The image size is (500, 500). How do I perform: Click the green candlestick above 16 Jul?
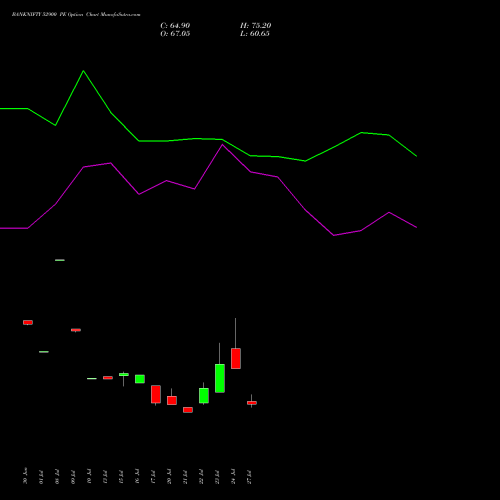click(140, 379)
